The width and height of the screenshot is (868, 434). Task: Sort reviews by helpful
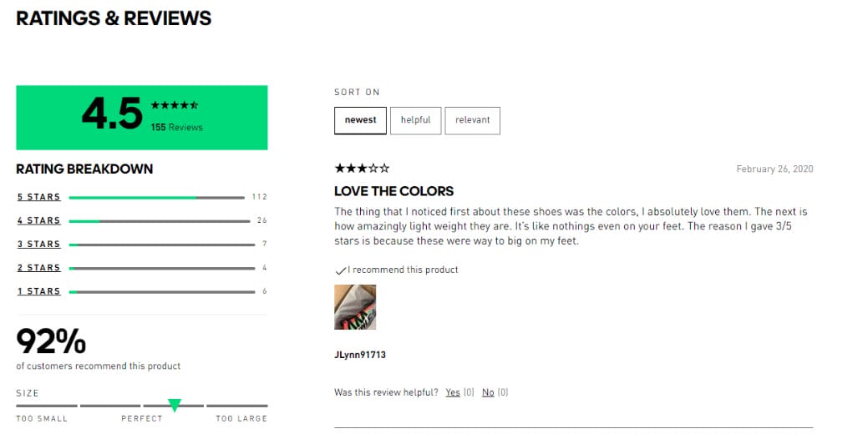click(x=415, y=120)
